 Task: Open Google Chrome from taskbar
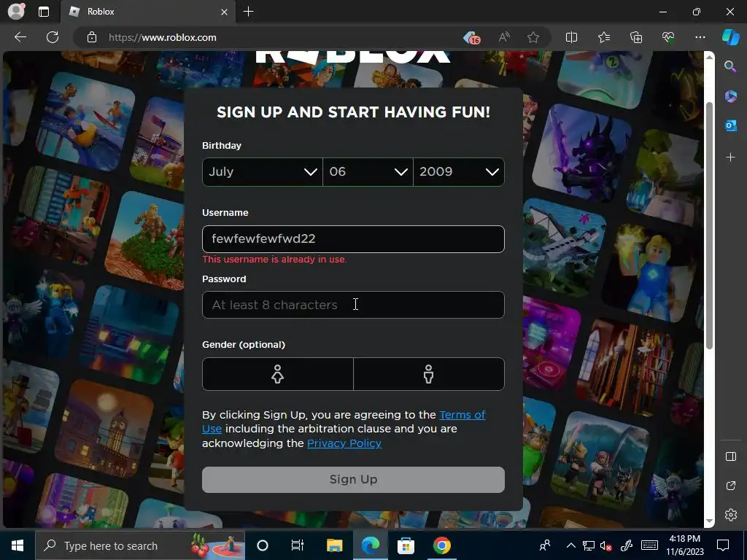[x=441, y=545]
